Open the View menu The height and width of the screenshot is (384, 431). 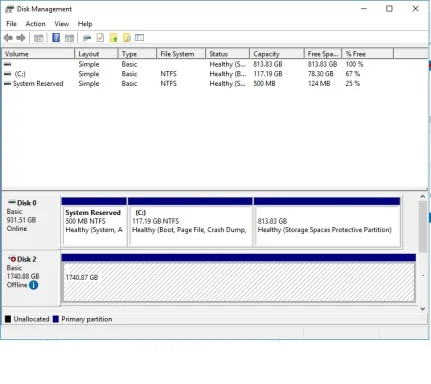coord(62,24)
